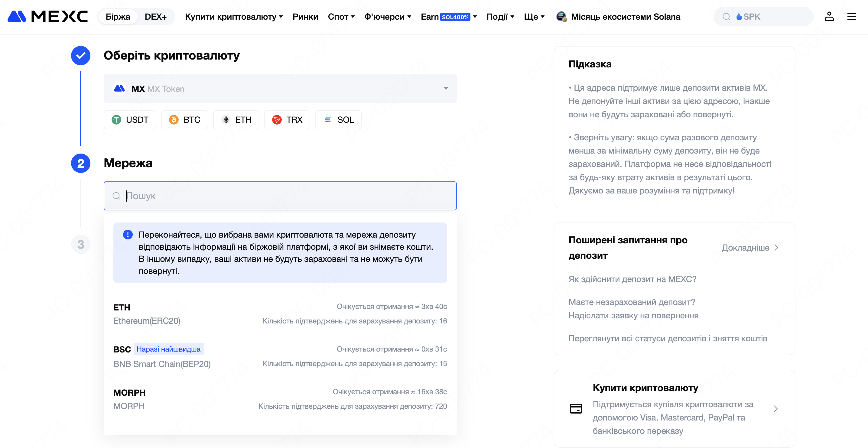This screenshot has height=448, width=868.
Task: Select the ETH Ethereum(ERC20) network
Action: coord(280,313)
